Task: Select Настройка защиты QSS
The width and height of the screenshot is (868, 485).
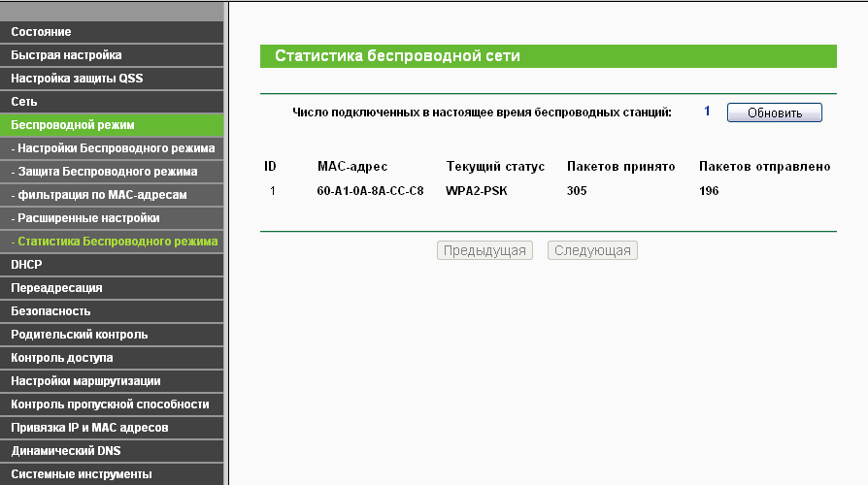Action: click(112, 79)
